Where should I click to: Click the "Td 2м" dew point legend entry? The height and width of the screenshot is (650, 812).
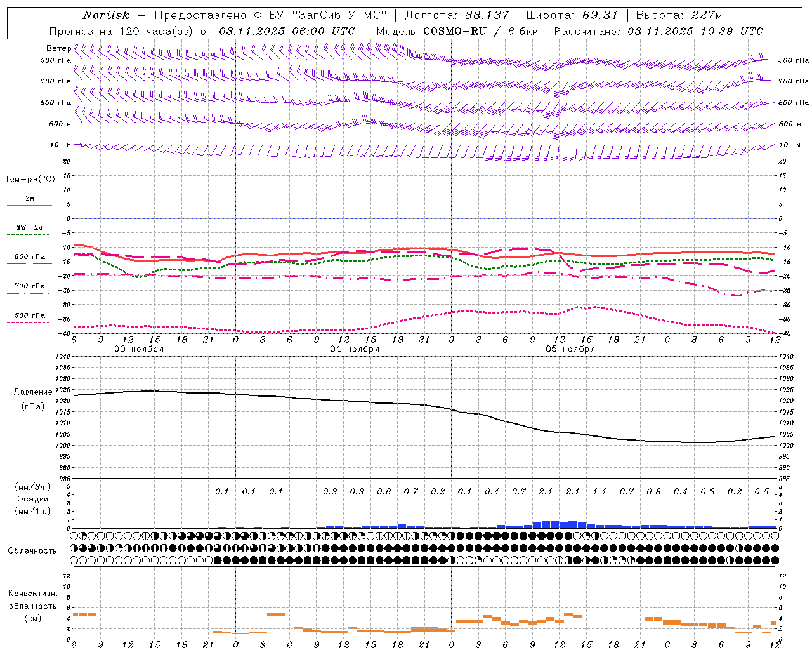tap(30, 227)
